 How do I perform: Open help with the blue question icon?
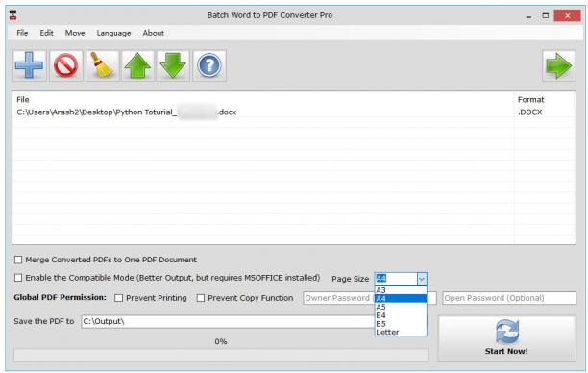209,65
